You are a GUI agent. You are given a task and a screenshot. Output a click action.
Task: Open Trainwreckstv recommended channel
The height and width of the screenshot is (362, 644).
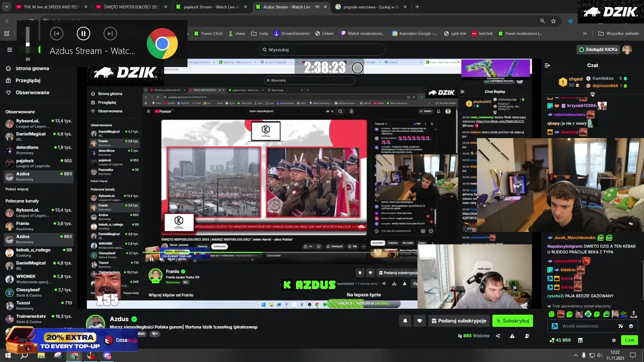click(x=39, y=319)
